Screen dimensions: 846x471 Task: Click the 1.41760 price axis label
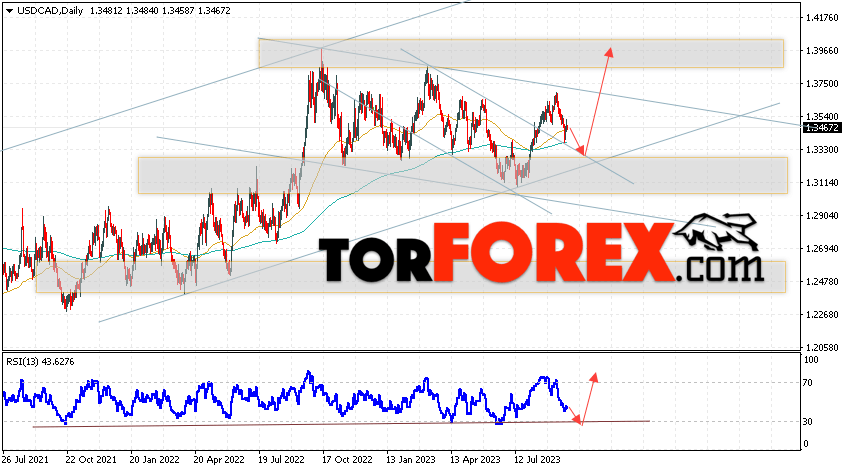coord(822,18)
